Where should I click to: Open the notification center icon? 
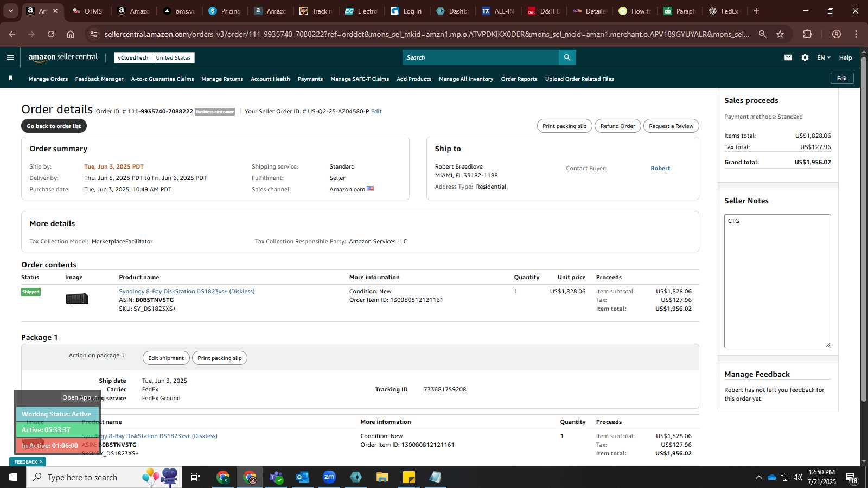(x=851, y=477)
